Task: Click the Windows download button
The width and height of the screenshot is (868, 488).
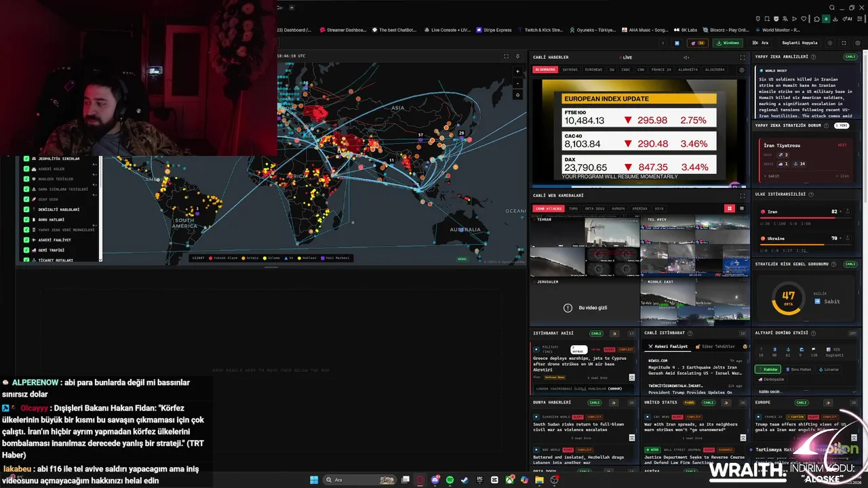Action: tap(729, 43)
